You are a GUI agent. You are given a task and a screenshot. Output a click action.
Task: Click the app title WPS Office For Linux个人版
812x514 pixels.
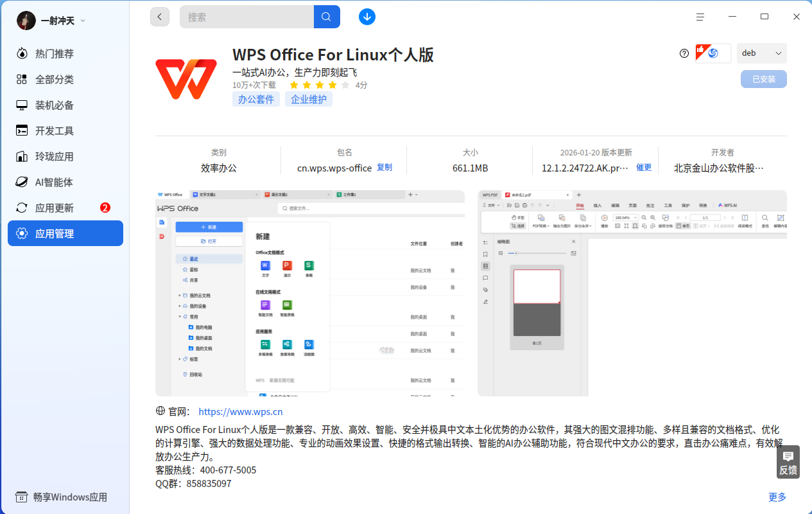point(333,55)
